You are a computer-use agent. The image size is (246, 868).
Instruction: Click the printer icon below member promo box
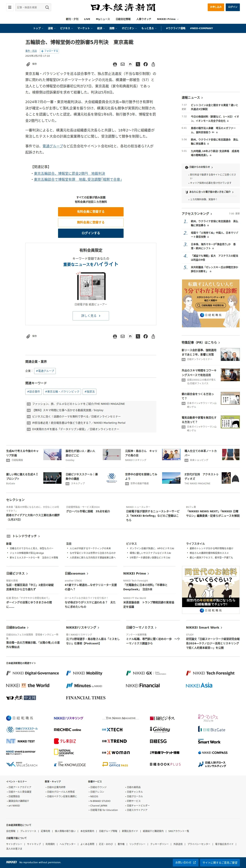click(115, 336)
